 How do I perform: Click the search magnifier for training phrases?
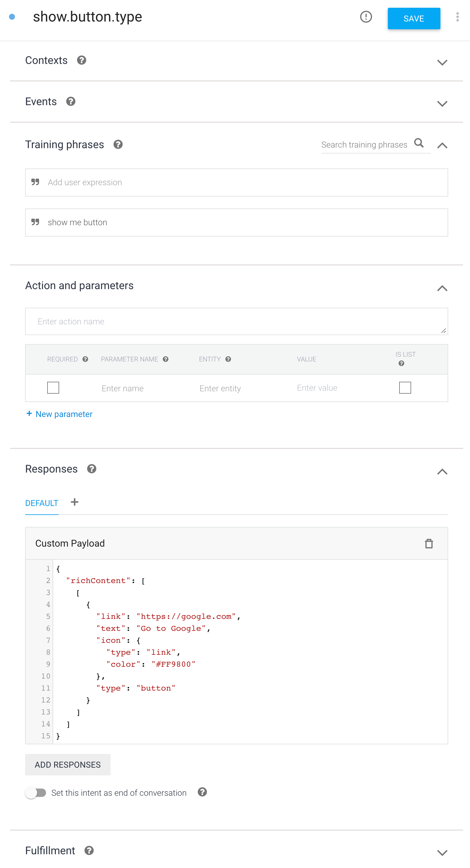click(x=419, y=143)
